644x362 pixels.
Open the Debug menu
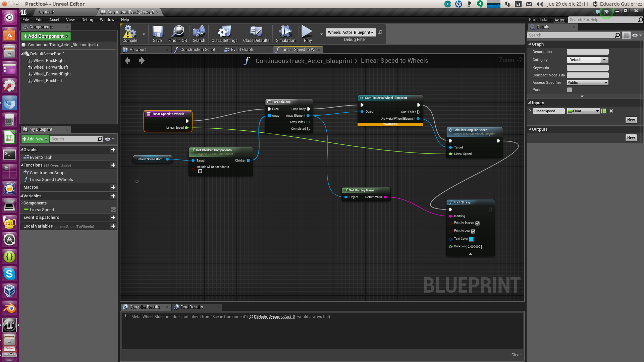(x=87, y=20)
